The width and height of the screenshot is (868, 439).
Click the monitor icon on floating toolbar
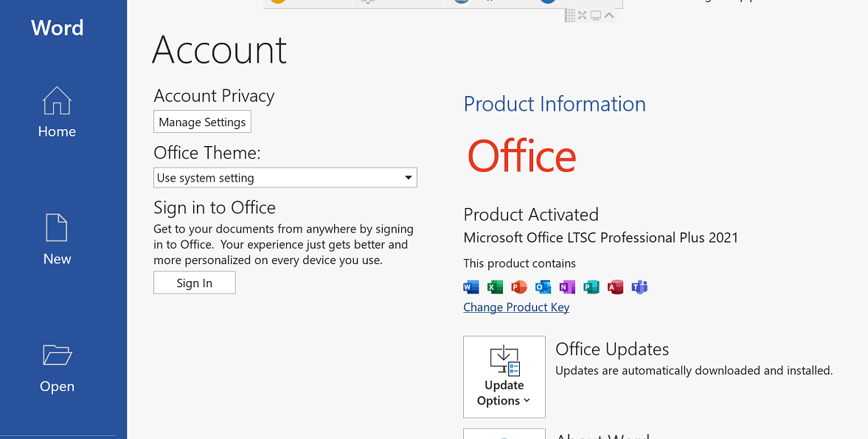[596, 15]
